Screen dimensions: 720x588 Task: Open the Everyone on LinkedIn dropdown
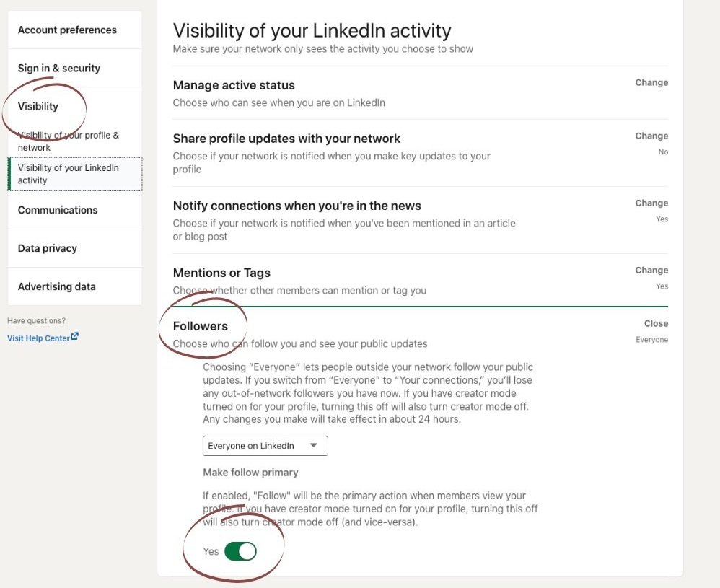pyautogui.click(x=265, y=446)
